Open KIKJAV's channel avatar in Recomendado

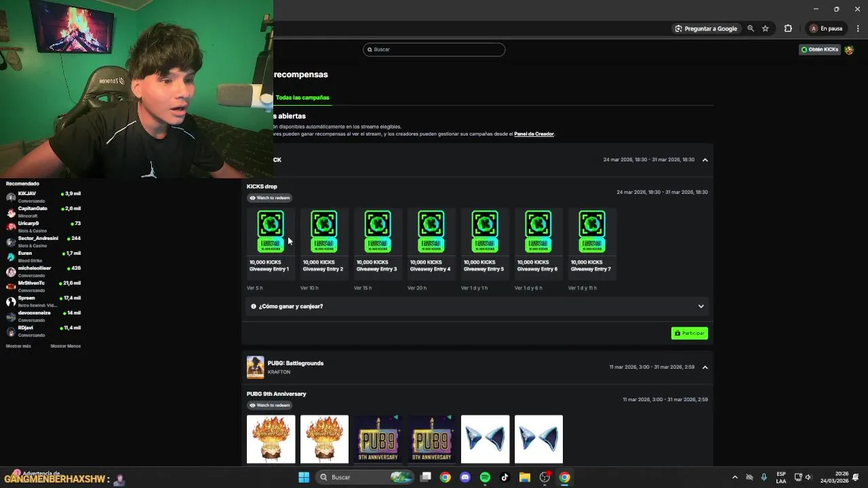(11, 197)
